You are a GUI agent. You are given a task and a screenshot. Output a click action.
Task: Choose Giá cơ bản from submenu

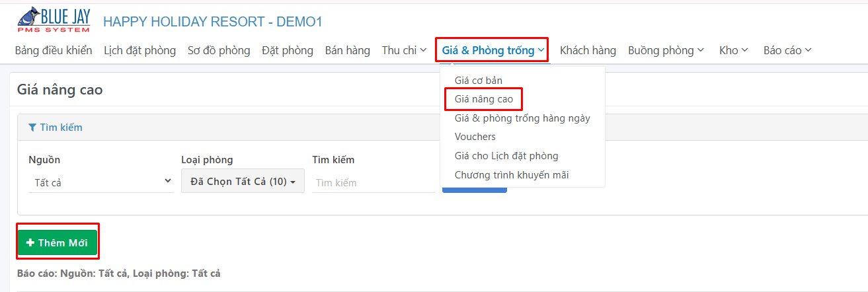pyautogui.click(x=479, y=81)
